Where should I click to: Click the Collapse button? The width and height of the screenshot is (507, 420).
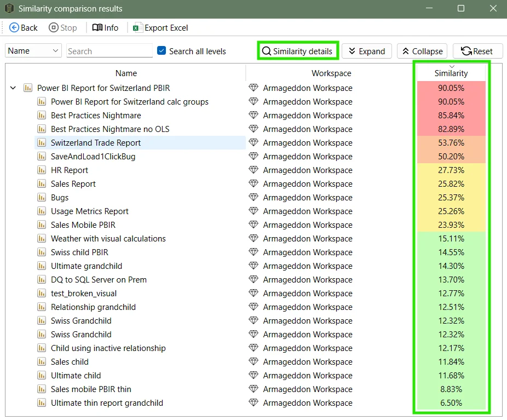tap(422, 51)
